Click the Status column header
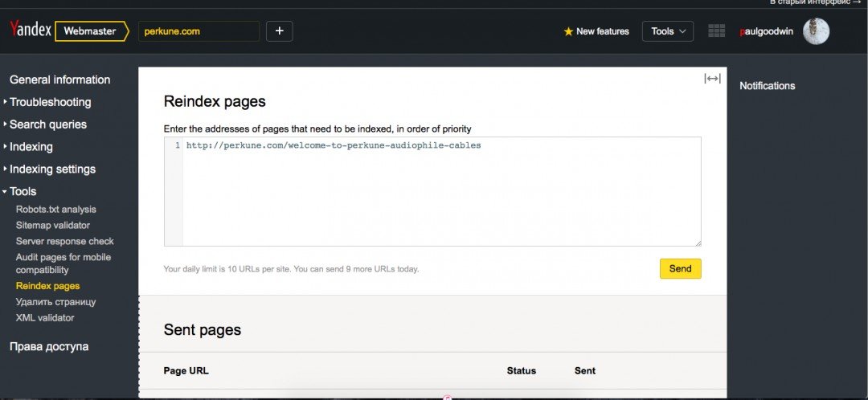The width and height of the screenshot is (868, 400). pos(522,370)
